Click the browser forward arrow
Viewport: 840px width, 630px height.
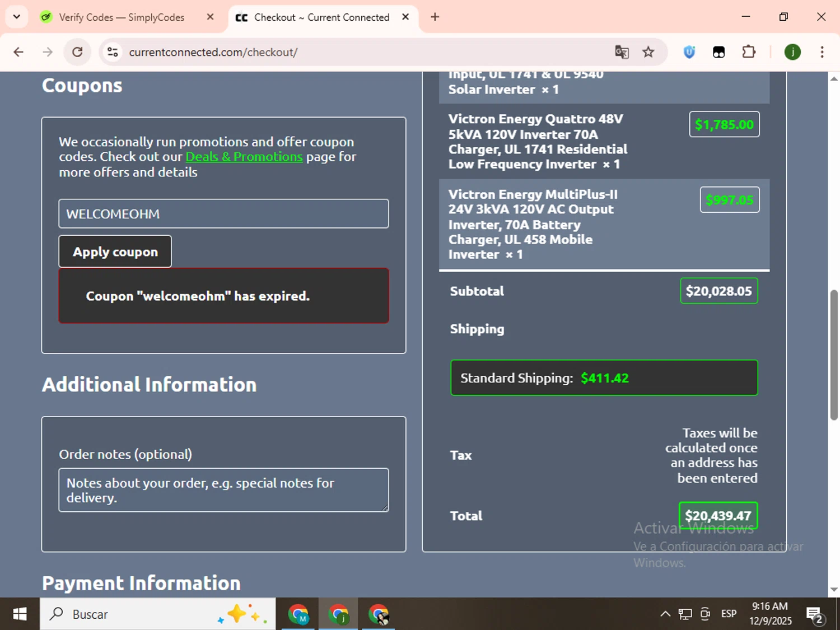(x=48, y=52)
